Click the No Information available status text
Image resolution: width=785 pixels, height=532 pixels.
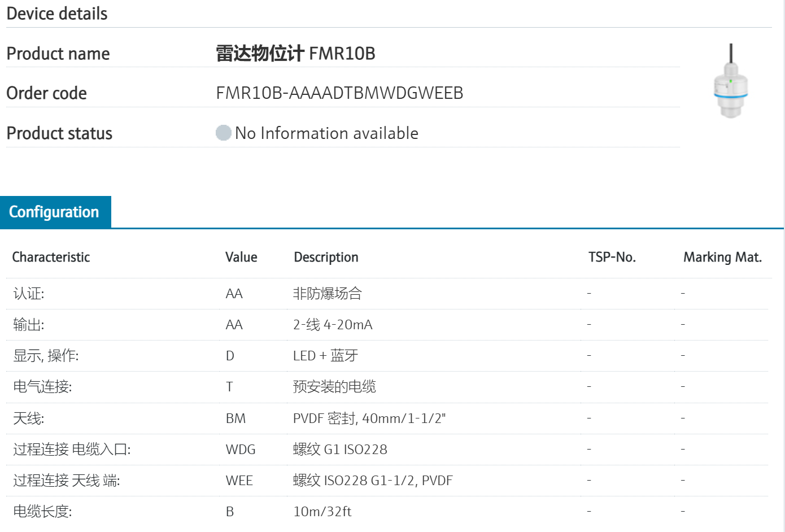coord(326,133)
